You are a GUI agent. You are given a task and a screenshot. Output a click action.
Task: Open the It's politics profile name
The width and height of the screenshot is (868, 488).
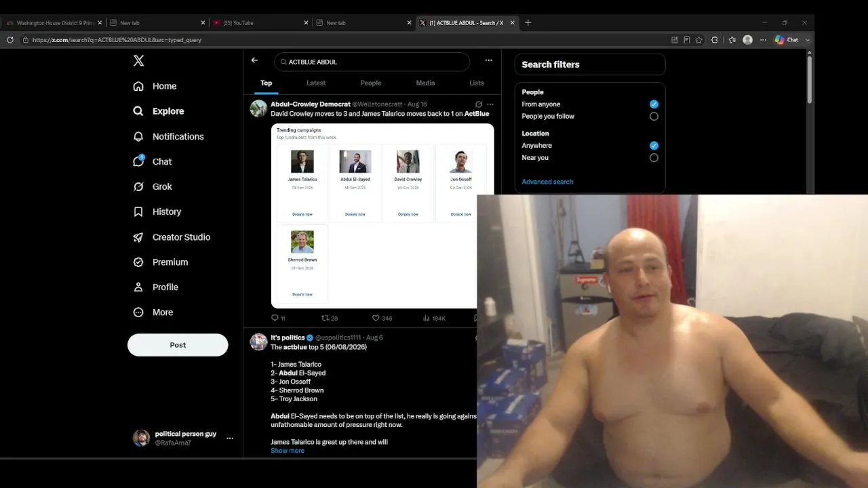(x=288, y=338)
